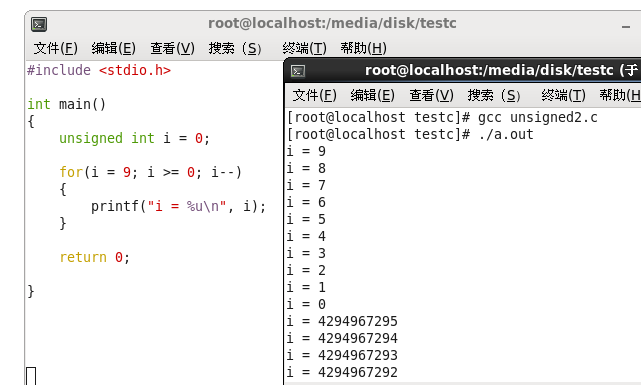Open 文件(F) menu in the back window
641x385 pixels.
tap(56, 48)
